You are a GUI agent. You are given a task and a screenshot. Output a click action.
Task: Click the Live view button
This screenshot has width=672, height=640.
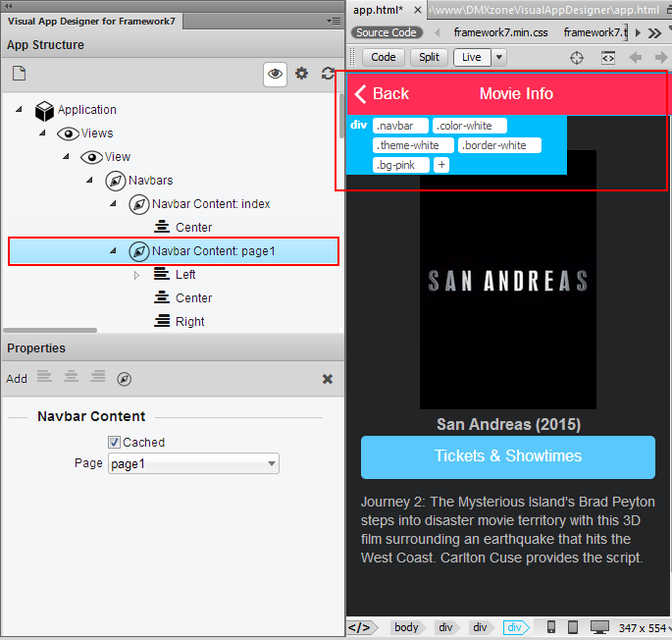pyautogui.click(x=472, y=57)
